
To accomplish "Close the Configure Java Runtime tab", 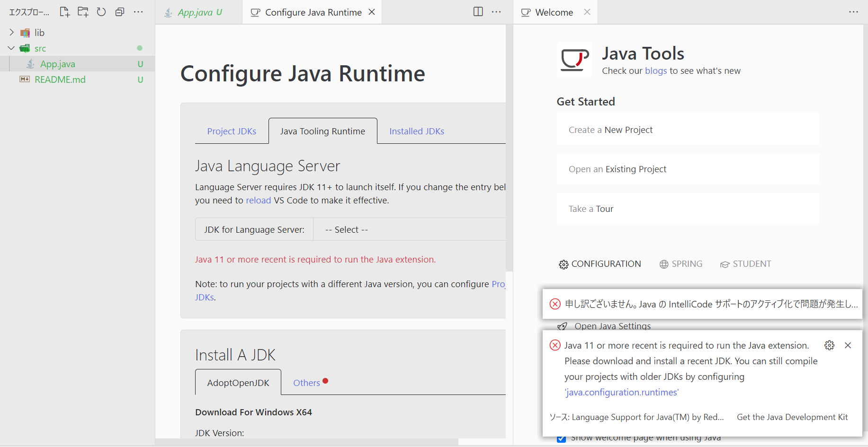I will coord(372,12).
